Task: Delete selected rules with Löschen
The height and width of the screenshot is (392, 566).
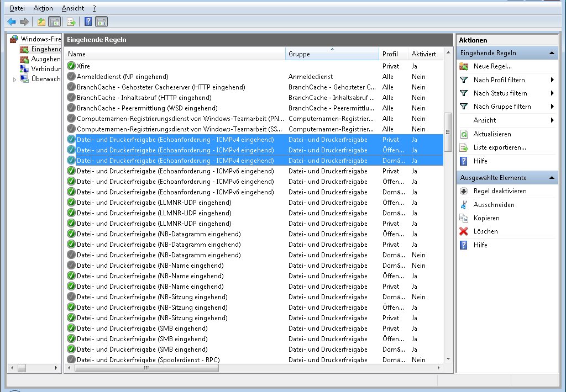Action: click(485, 232)
